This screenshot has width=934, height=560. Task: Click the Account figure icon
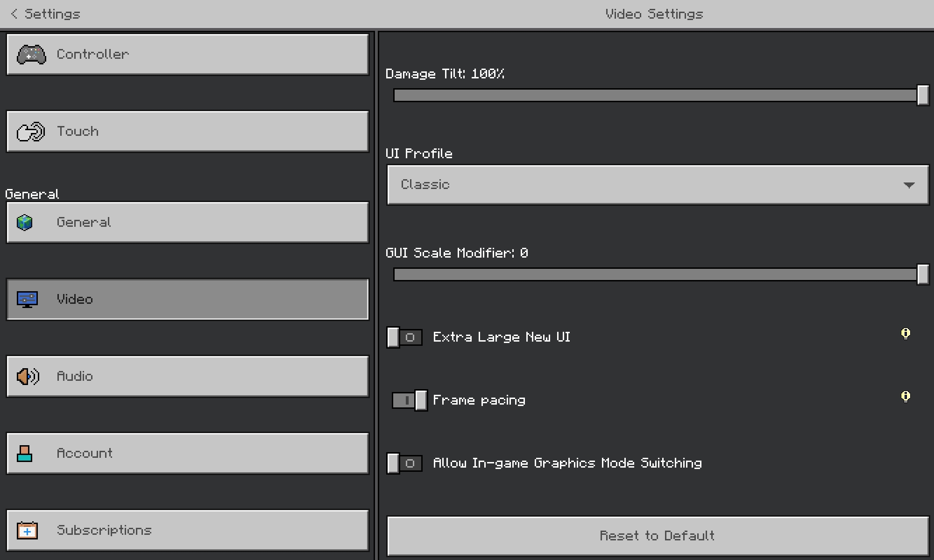(x=24, y=453)
